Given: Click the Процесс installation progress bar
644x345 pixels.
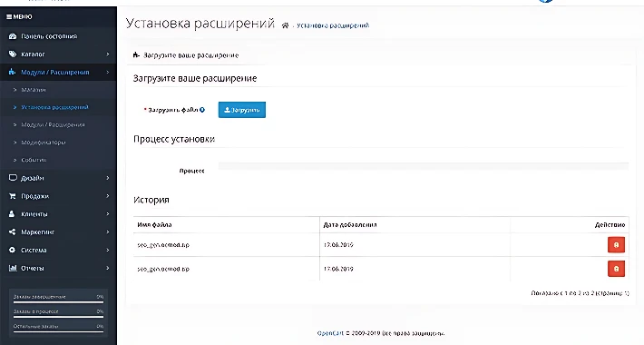Looking at the screenshot, I should pos(424,166).
